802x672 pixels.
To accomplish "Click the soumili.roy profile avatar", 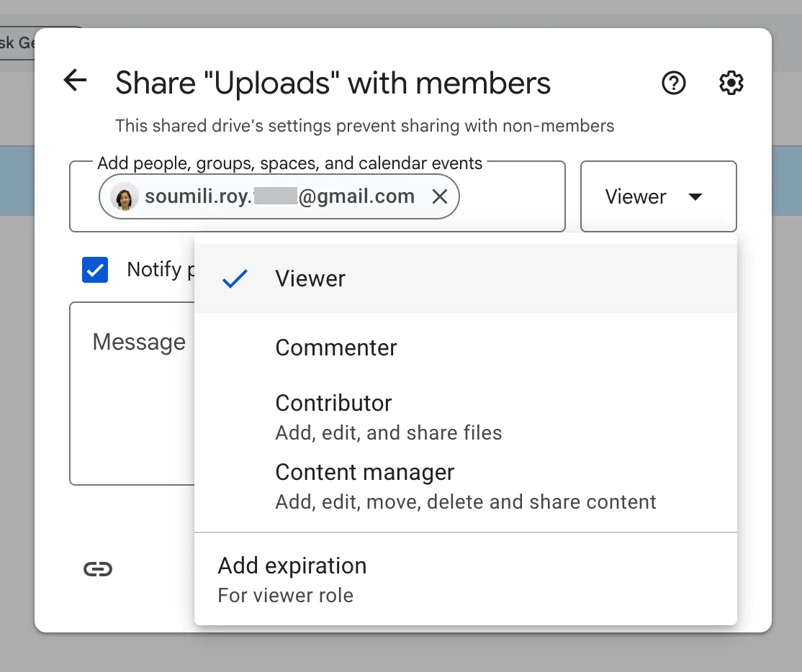I will 125,196.
